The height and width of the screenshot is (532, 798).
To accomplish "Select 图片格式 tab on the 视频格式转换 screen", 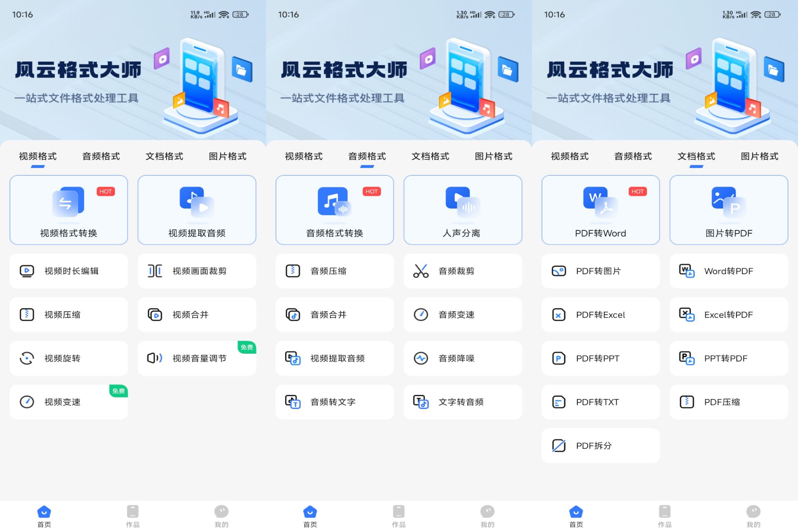I will [x=228, y=156].
